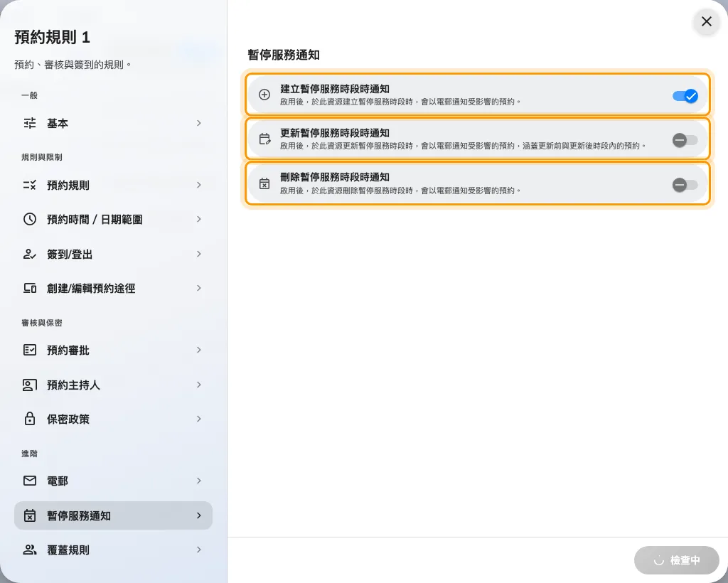Click the 暫停服務通知 sidebar chevron arrow

point(199,515)
